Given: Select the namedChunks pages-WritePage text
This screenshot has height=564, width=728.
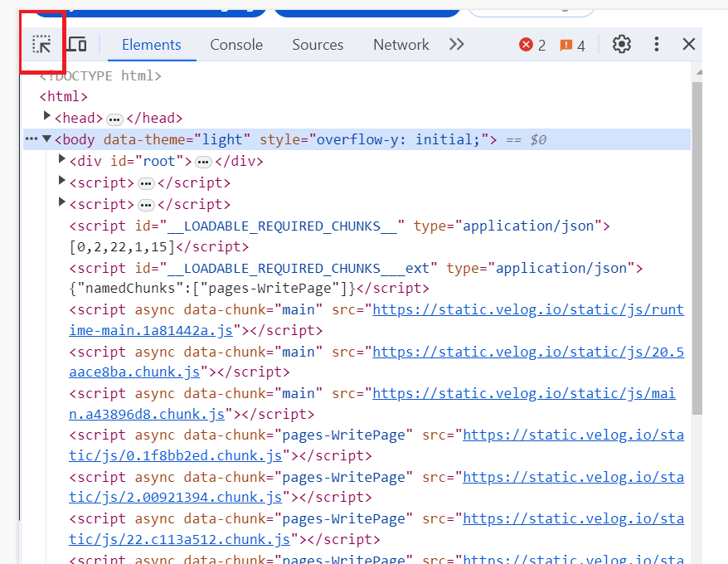Looking at the screenshot, I should tap(212, 289).
